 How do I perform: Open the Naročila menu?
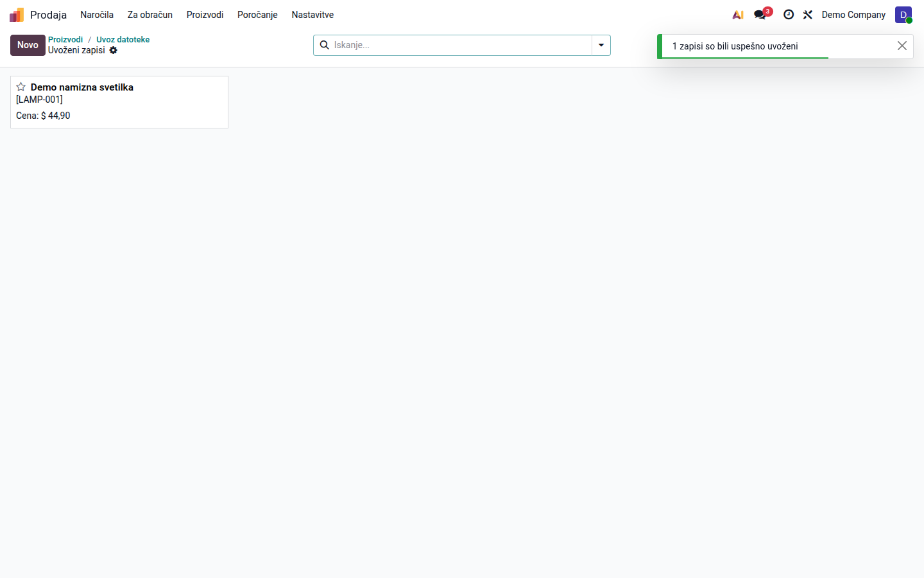[97, 15]
